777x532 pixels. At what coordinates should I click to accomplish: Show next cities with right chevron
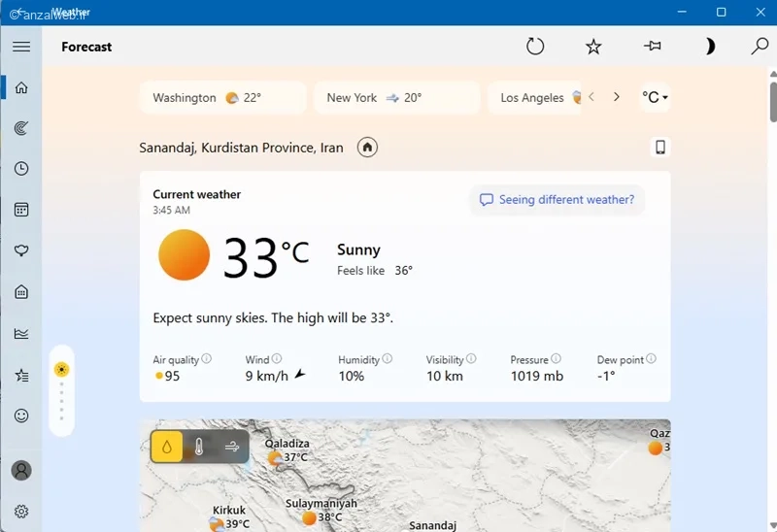pyautogui.click(x=616, y=97)
